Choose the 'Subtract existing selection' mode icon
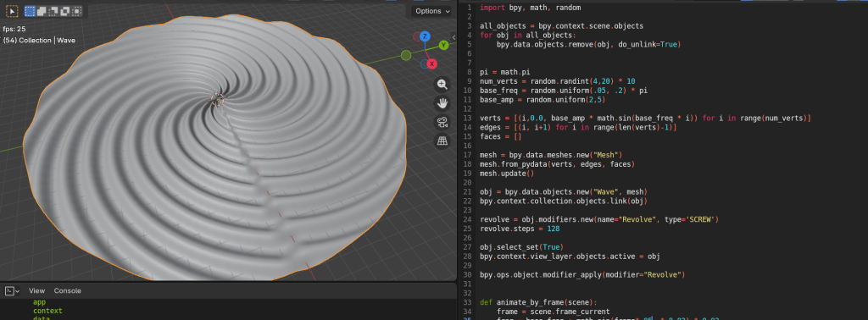Viewport: 868px width, 320px height. 53,11
